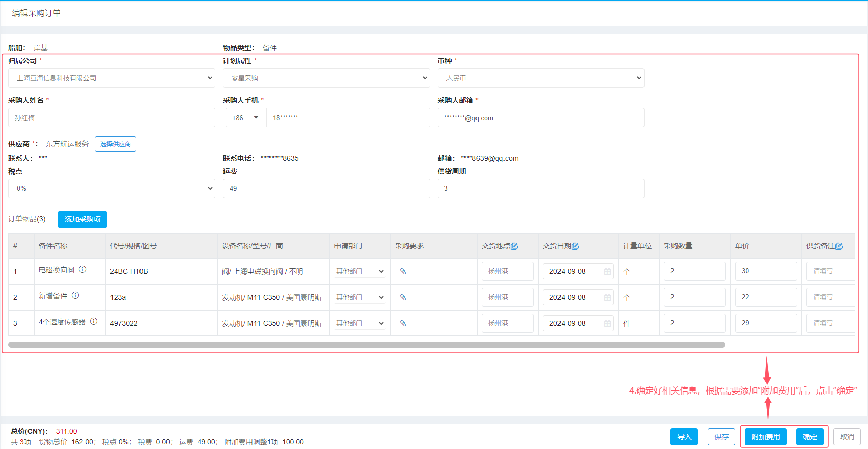868x449 pixels.
Task: Click the 运费 field showing 49
Action: [326, 188]
